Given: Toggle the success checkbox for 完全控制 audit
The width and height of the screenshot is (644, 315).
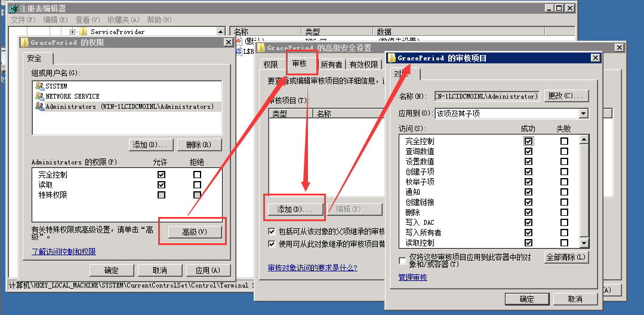Looking at the screenshot, I should pyautogui.click(x=528, y=142).
